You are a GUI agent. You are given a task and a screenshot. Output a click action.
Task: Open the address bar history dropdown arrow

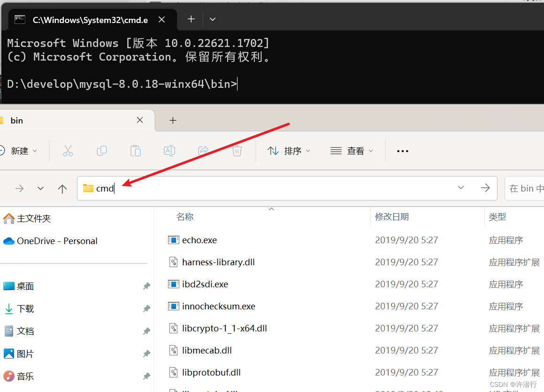click(460, 187)
